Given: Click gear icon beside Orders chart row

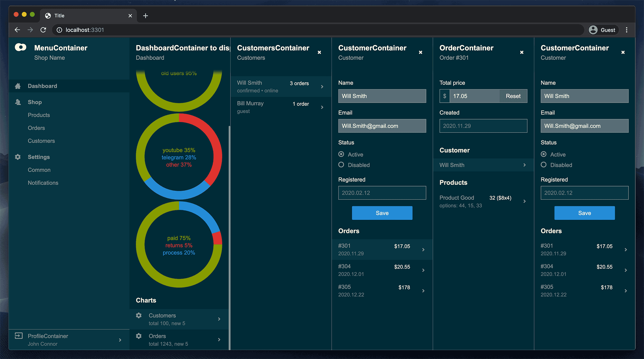Looking at the screenshot, I should (x=139, y=336).
